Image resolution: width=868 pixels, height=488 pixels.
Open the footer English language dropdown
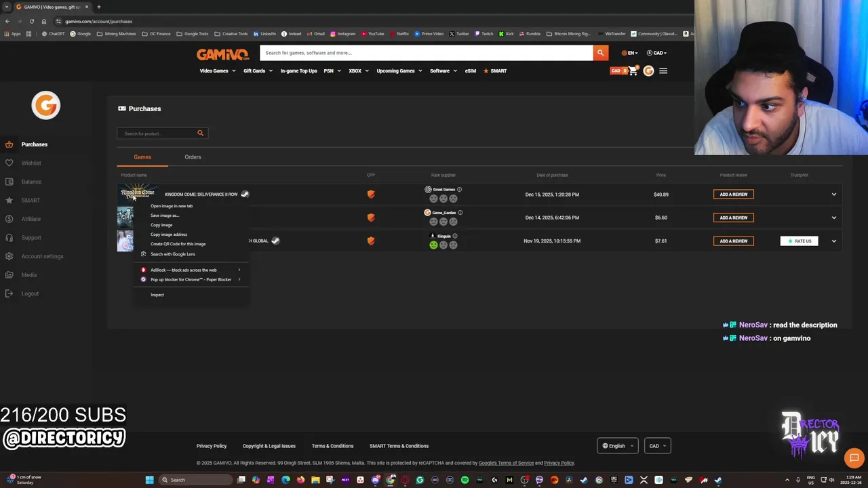tap(618, 446)
